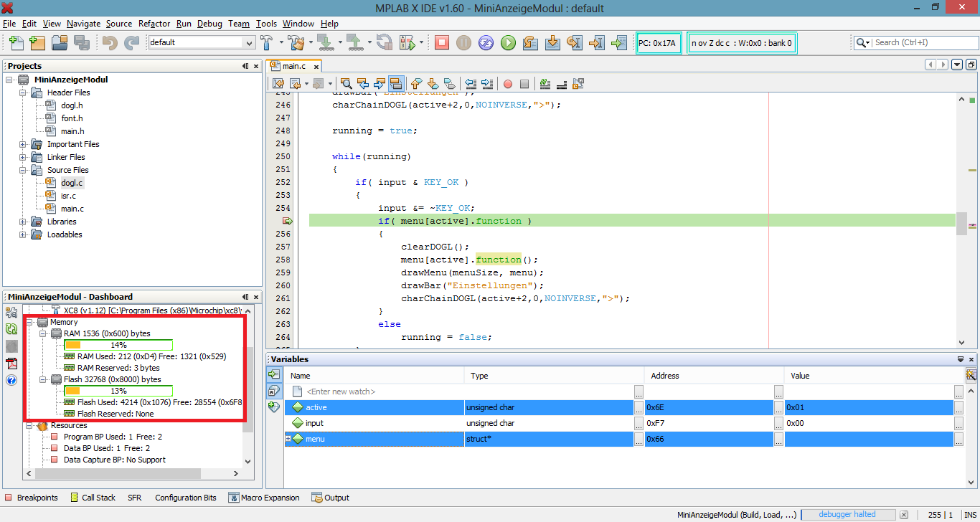The width and height of the screenshot is (980, 522).
Task: Expand the Libraries folder
Action: pyautogui.click(x=23, y=222)
